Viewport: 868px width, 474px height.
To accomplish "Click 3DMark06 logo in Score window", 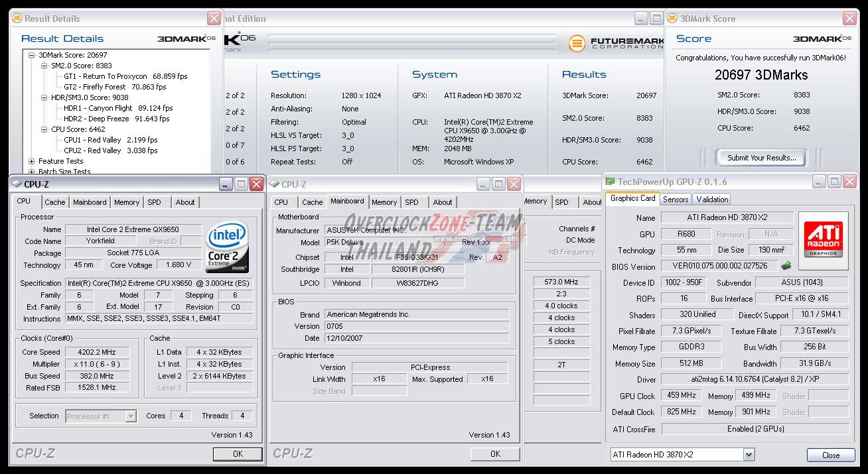I will tap(823, 38).
